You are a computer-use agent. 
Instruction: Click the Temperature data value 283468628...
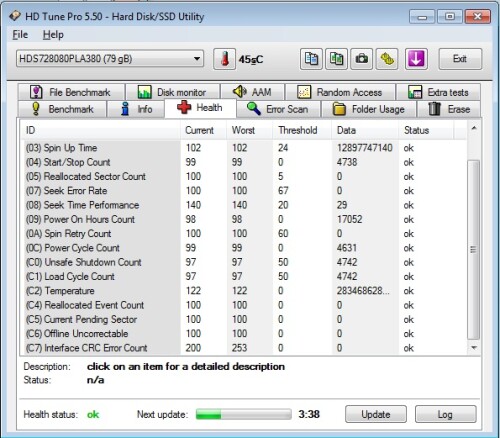coord(363,291)
